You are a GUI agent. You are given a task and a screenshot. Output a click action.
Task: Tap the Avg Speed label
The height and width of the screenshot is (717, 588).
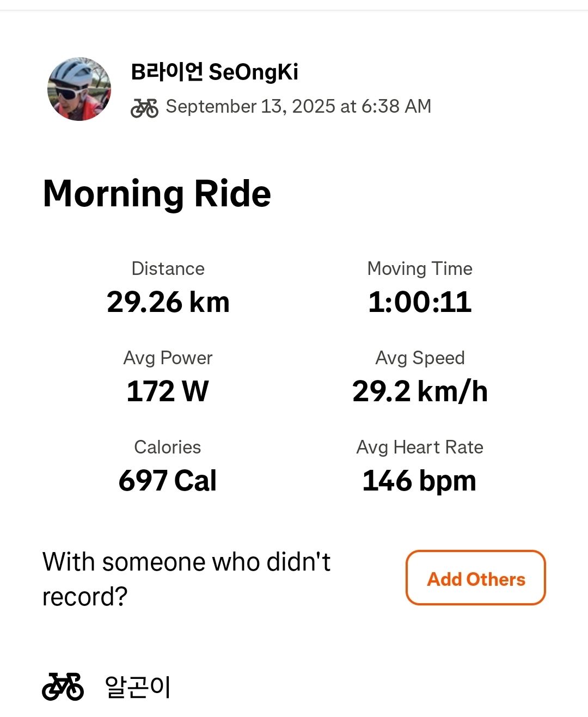pyautogui.click(x=420, y=358)
